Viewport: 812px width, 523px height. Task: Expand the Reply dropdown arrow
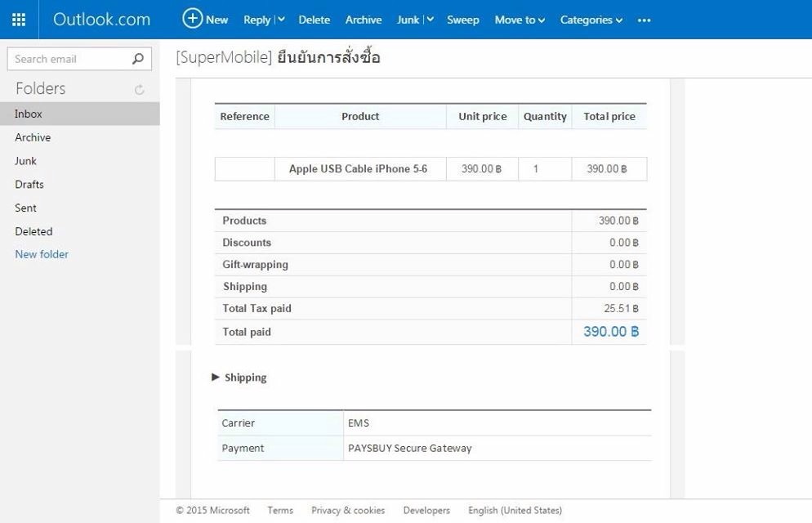click(x=281, y=20)
